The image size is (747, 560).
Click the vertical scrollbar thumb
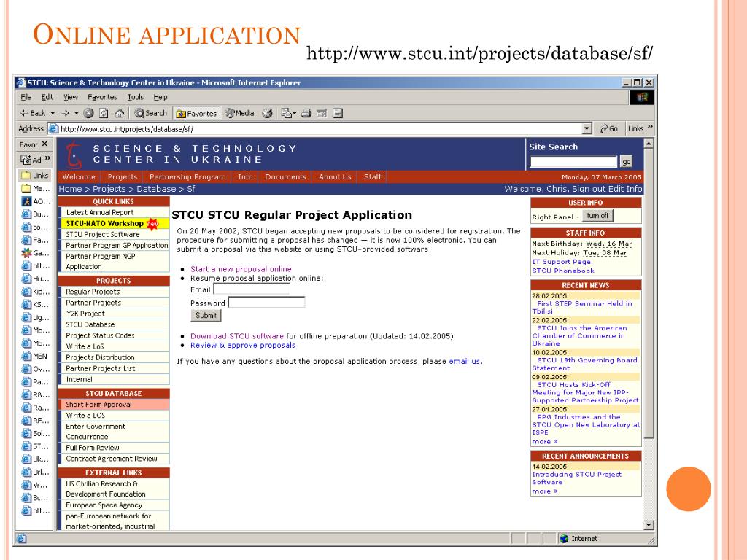coord(649,293)
